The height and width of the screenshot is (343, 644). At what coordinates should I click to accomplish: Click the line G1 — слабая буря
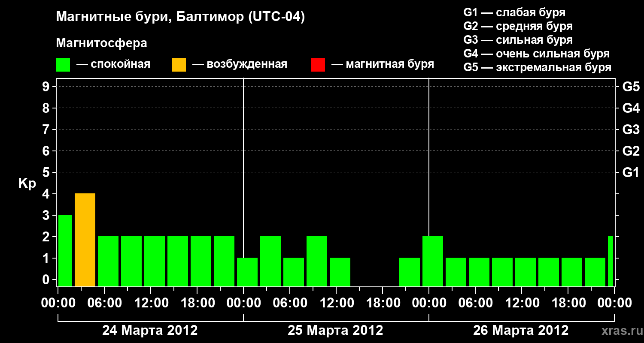[514, 12]
